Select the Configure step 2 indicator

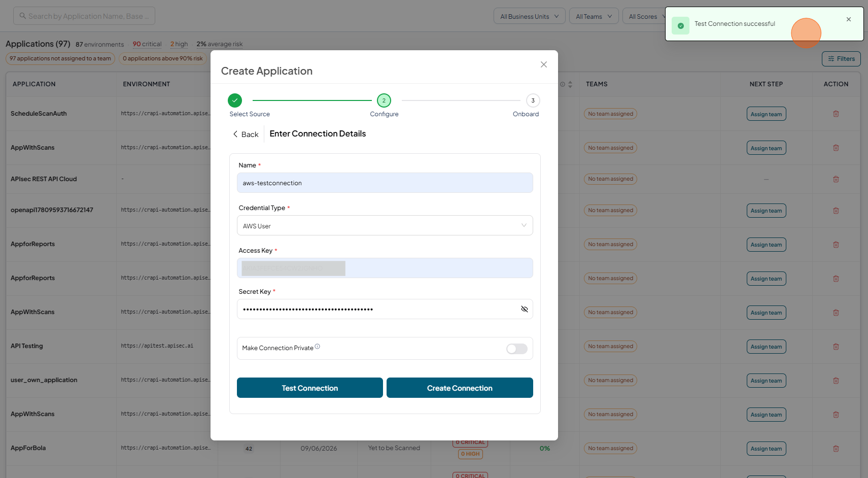click(x=384, y=100)
